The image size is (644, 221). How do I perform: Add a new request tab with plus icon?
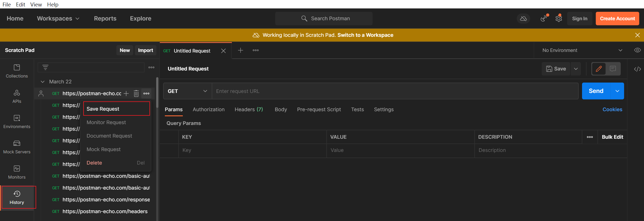click(241, 50)
